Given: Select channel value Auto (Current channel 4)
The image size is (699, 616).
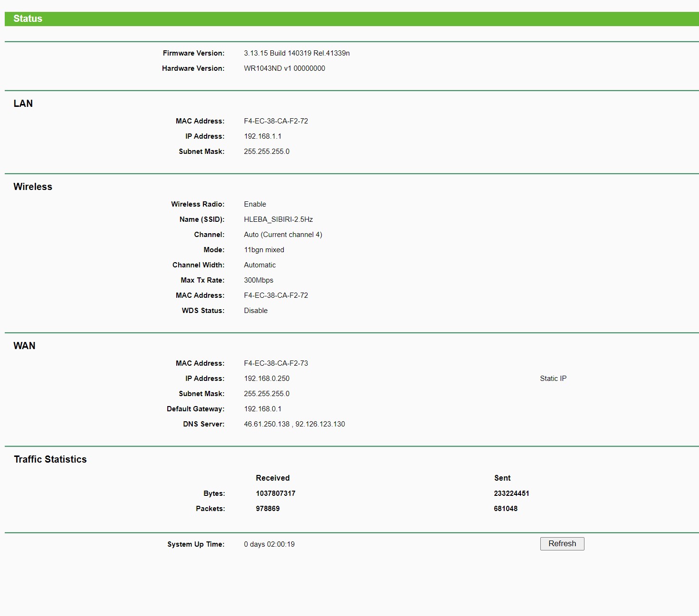Looking at the screenshot, I should [x=283, y=235].
